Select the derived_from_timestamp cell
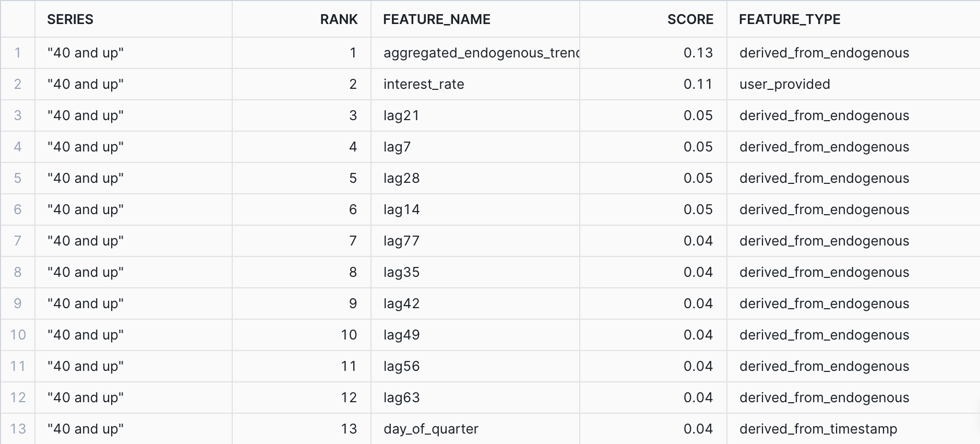The image size is (980, 444). pyautogui.click(x=818, y=429)
